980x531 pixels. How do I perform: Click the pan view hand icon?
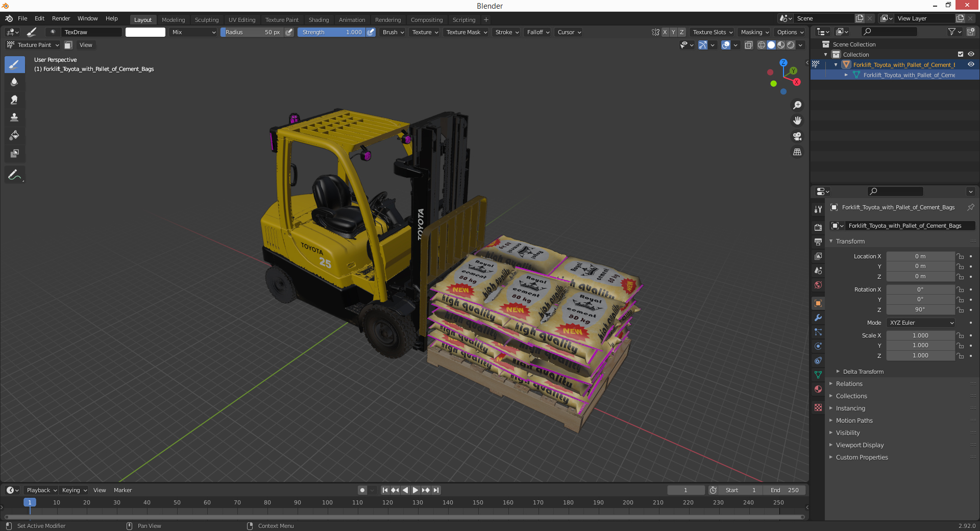(797, 120)
